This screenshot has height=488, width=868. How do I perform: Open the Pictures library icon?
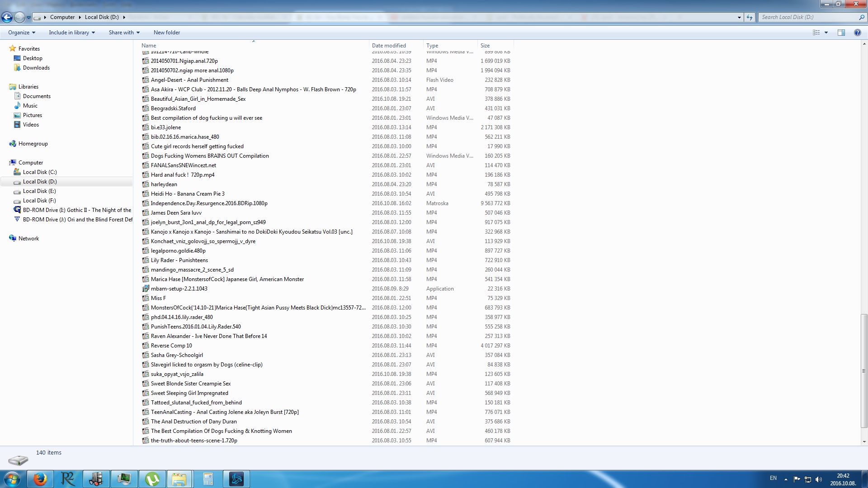[17, 115]
